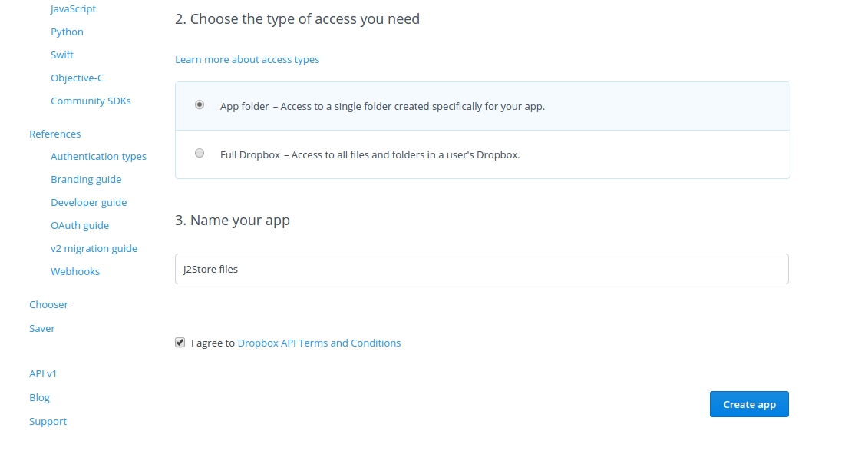The width and height of the screenshot is (868, 451).
Task: Open the Webhooks reference page
Action: (x=75, y=271)
